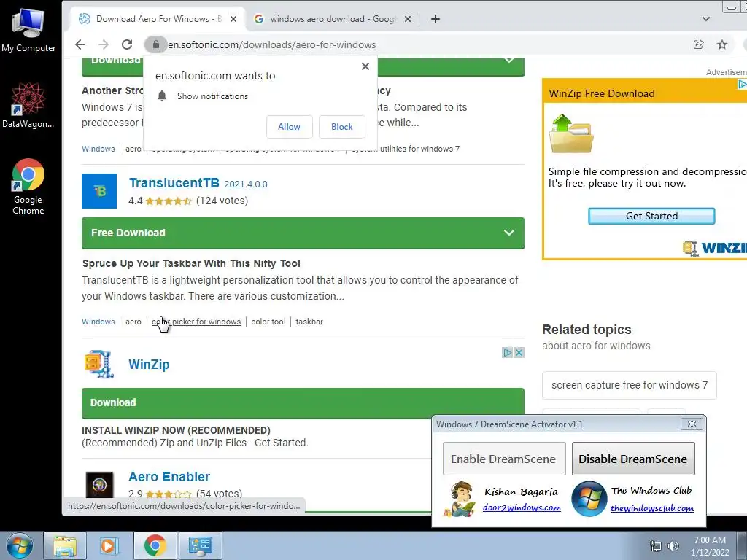This screenshot has width=747, height=560.
Task: Open the Aero Enabler title link
Action: click(x=169, y=476)
